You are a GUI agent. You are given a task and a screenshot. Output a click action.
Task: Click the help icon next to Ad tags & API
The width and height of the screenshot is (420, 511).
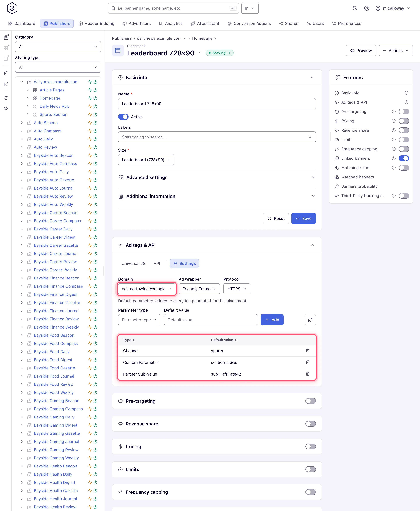(x=406, y=102)
